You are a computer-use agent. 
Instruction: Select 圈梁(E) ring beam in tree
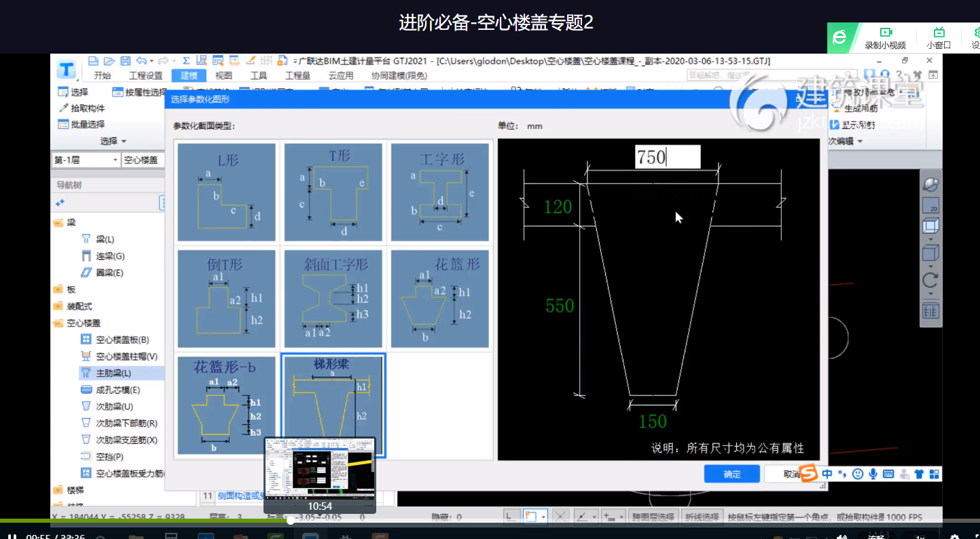click(102, 272)
